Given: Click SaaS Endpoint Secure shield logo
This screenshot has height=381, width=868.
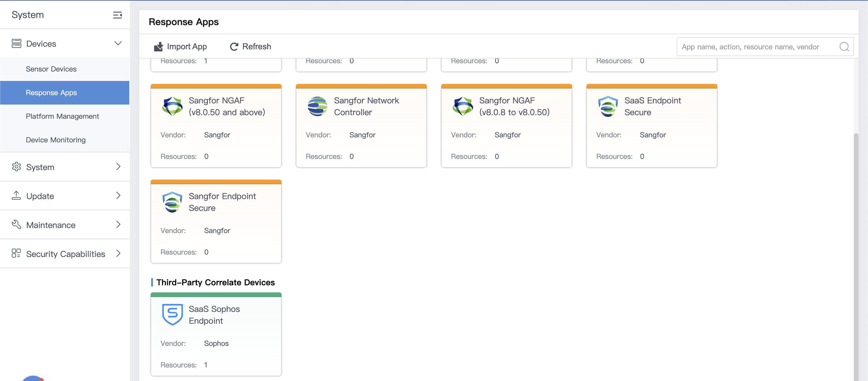Looking at the screenshot, I should coord(608,106).
